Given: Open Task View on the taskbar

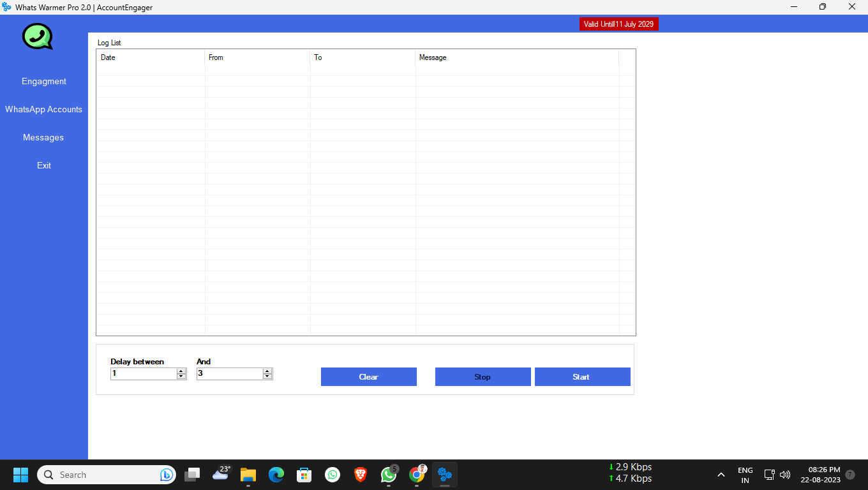Looking at the screenshot, I should (x=192, y=475).
